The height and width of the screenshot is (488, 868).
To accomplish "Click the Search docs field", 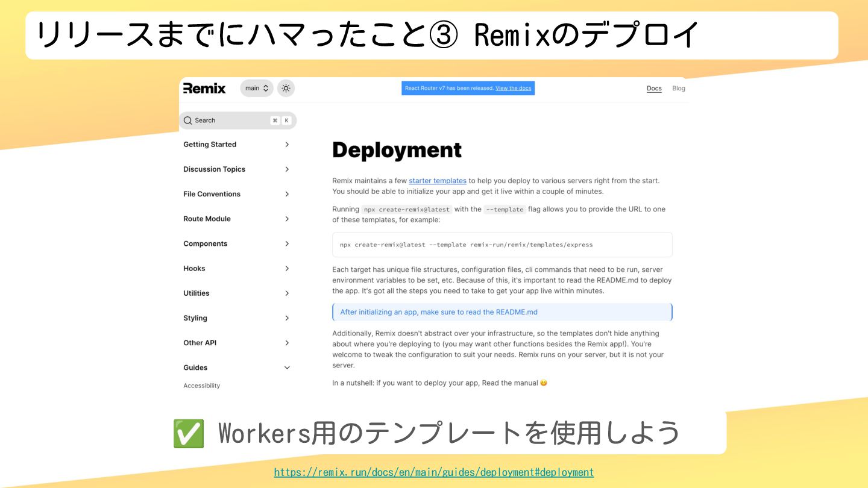I will click(x=238, y=120).
